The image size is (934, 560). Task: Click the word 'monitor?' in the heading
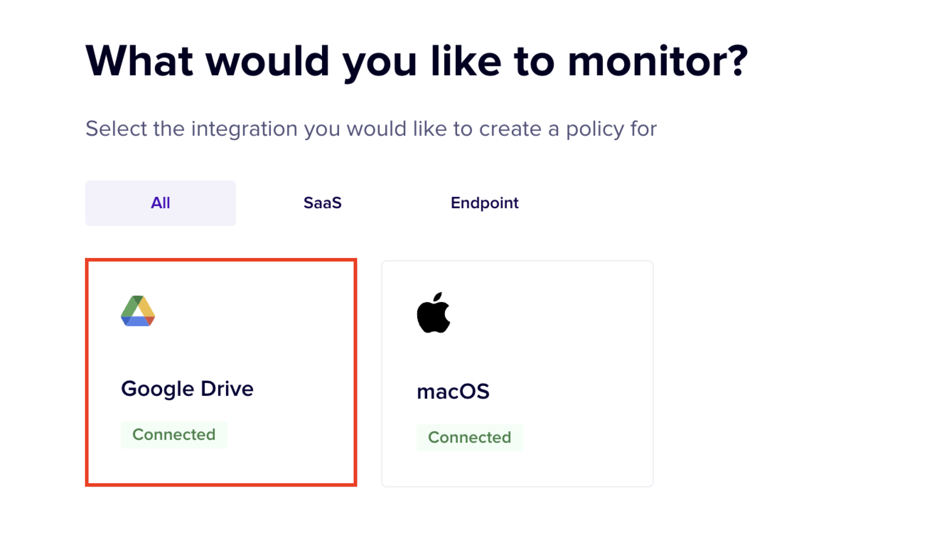pyautogui.click(x=657, y=61)
